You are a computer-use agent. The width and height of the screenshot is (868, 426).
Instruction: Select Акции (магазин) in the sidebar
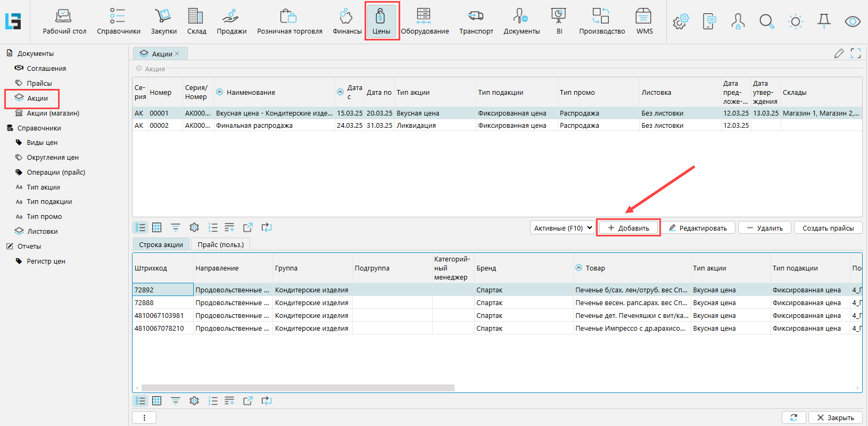[x=53, y=113]
